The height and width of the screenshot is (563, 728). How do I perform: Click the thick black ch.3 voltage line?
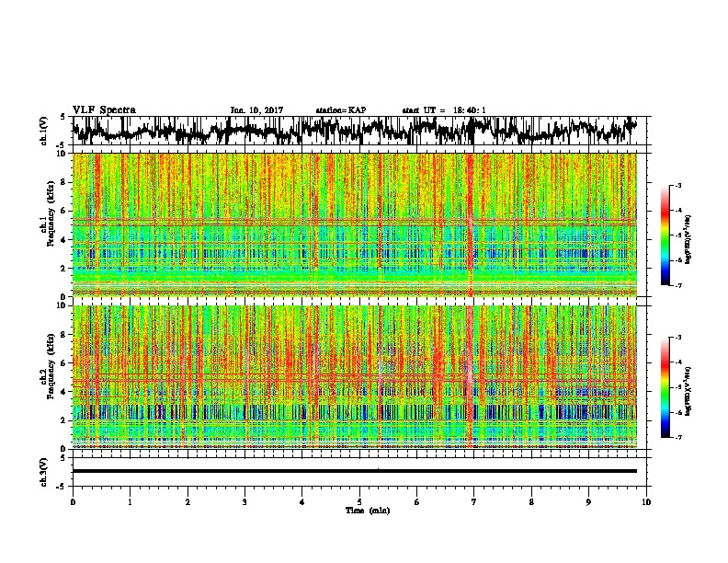point(355,471)
